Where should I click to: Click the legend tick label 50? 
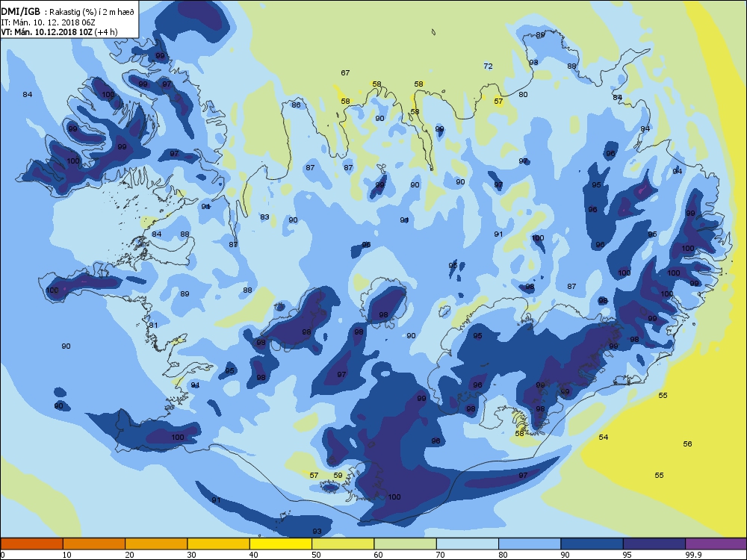pyautogui.click(x=316, y=555)
